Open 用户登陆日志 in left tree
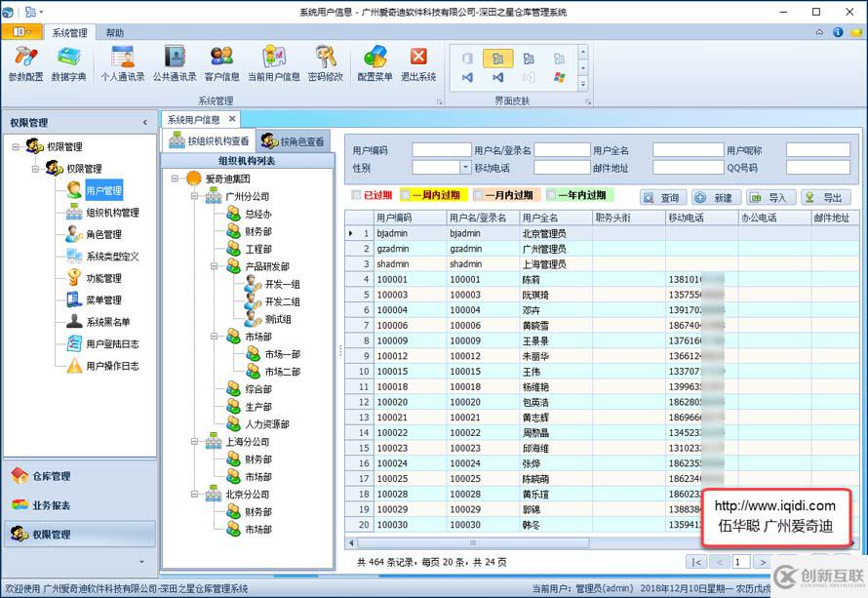This screenshot has width=868, height=598. tap(112, 343)
